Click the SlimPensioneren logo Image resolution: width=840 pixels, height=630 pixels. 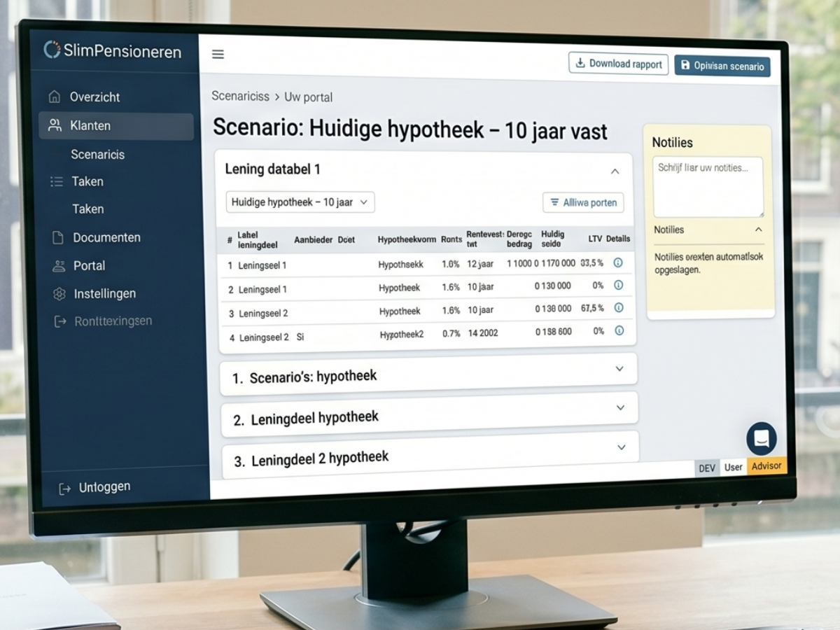pyautogui.click(x=112, y=51)
